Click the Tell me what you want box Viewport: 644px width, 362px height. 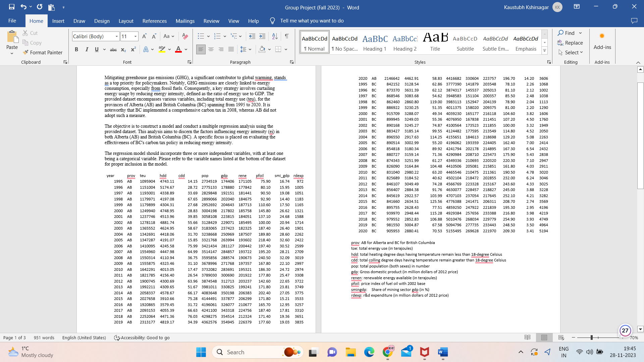coord(312,21)
